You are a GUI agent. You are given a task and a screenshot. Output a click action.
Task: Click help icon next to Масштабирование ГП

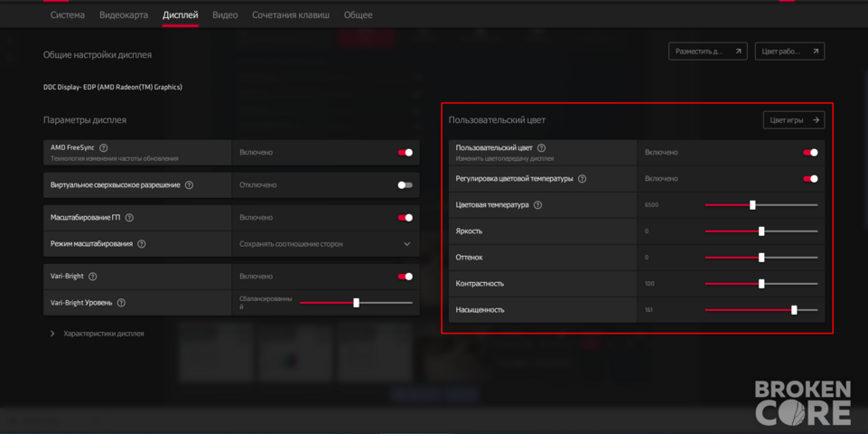(130, 218)
